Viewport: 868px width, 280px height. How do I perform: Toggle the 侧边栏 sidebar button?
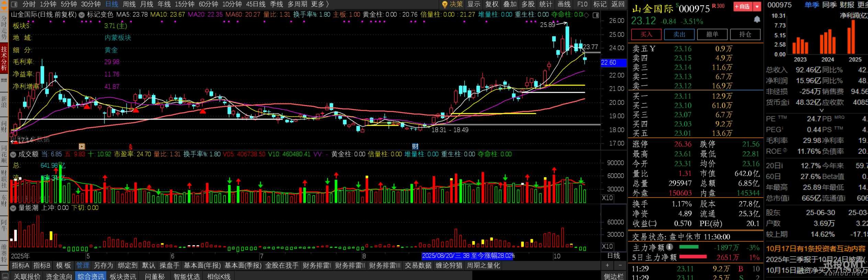coord(613,276)
